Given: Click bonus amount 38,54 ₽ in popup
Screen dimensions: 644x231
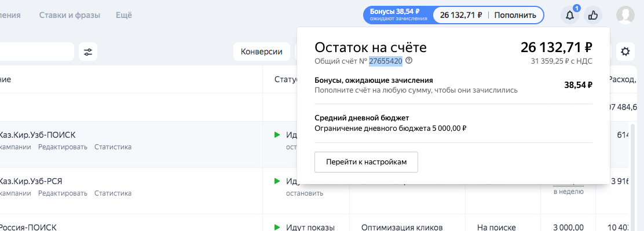Looking at the screenshot, I should point(579,85).
